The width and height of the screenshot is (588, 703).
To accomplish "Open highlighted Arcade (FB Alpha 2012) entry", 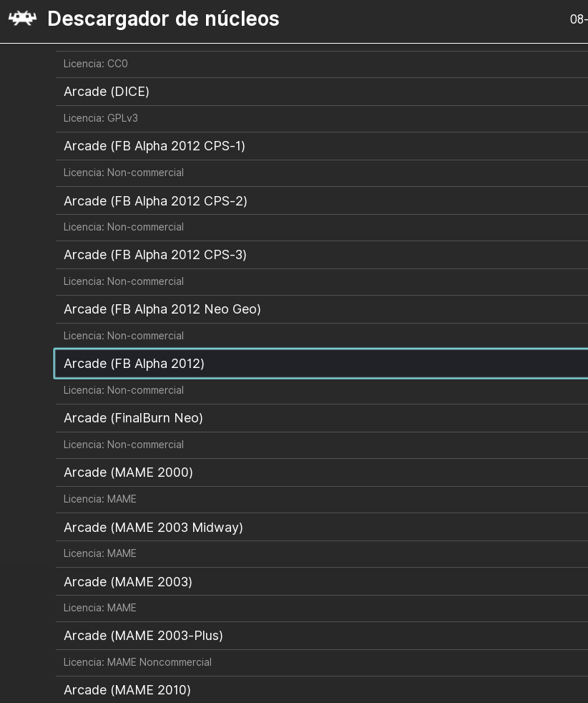I will click(x=134, y=364).
